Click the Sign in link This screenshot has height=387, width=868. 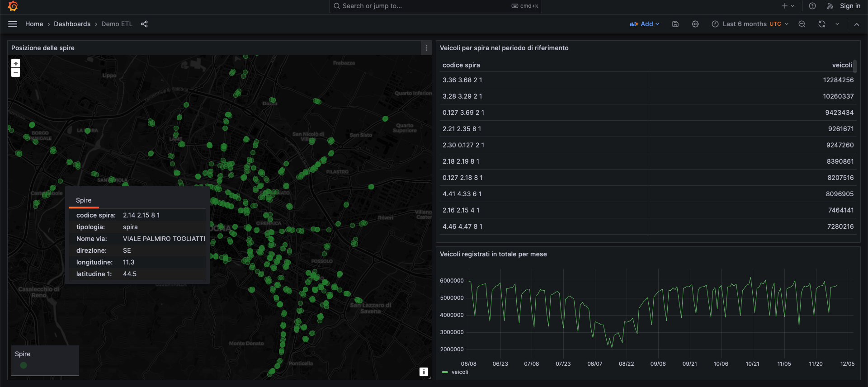click(850, 6)
